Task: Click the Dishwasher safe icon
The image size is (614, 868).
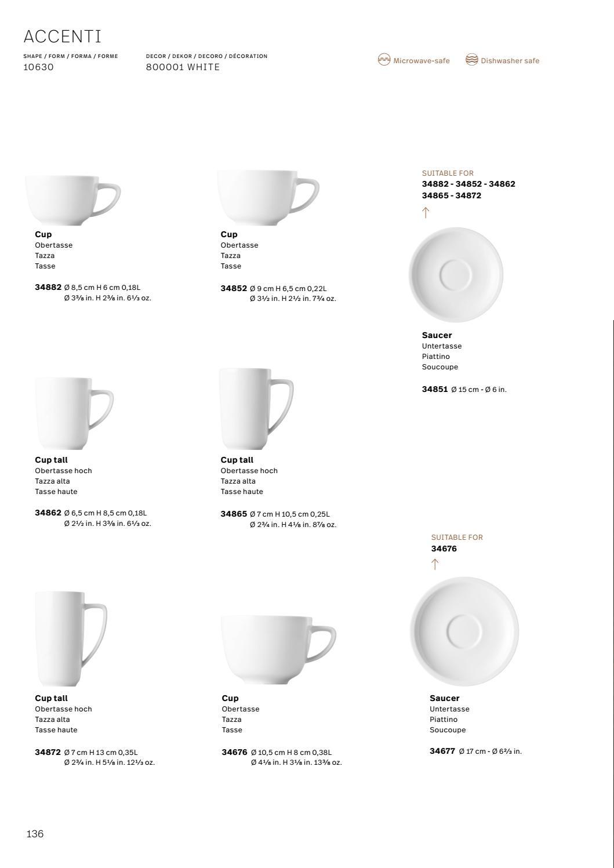Action: point(472,60)
